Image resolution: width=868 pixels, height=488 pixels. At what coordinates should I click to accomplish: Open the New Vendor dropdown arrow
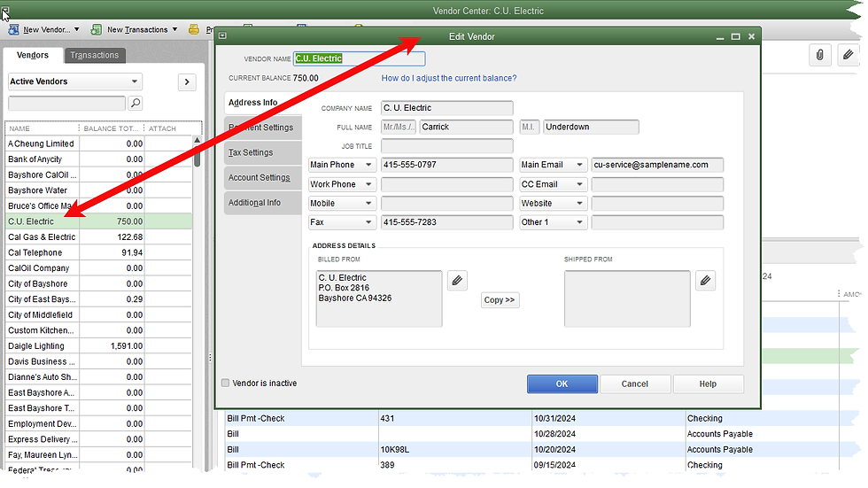(77, 29)
